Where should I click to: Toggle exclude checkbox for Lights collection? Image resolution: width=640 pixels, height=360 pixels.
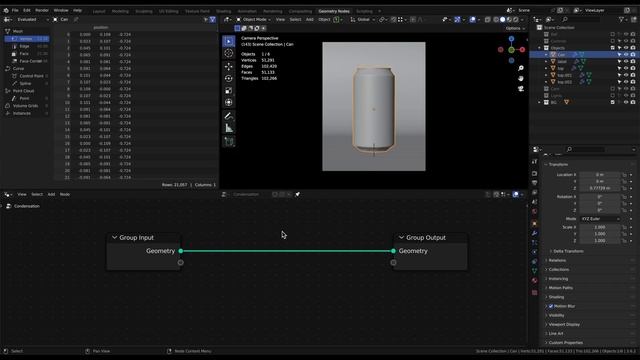click(613, 96)
